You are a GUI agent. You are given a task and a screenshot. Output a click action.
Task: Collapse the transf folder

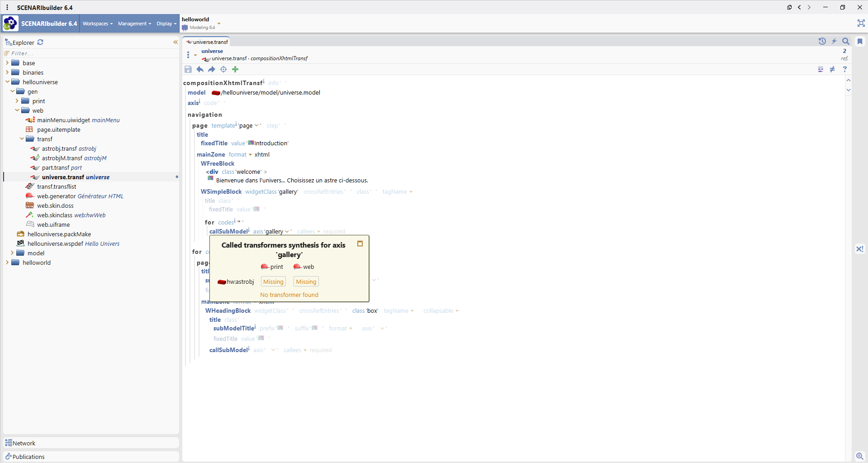tap(22, 139)
